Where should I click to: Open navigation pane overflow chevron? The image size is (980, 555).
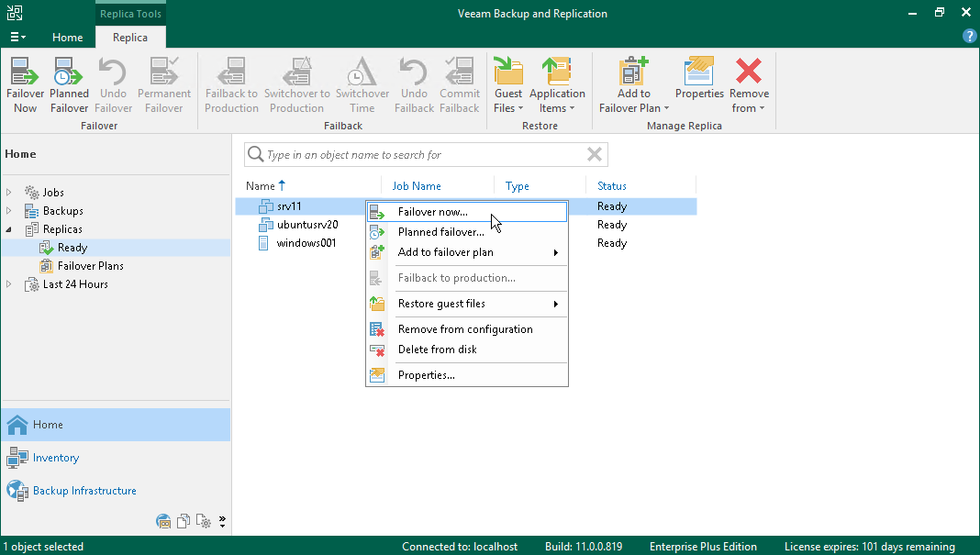coord(222,522)
